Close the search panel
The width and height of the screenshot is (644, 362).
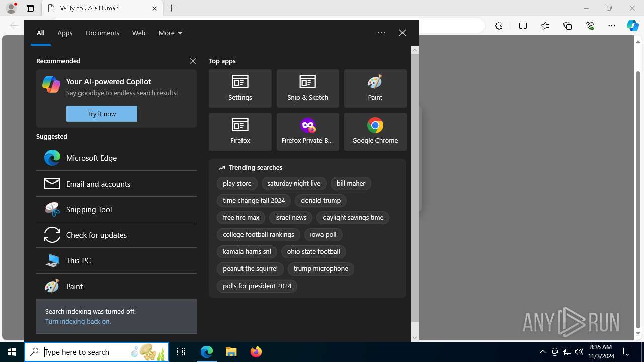(x=402, y=33)
